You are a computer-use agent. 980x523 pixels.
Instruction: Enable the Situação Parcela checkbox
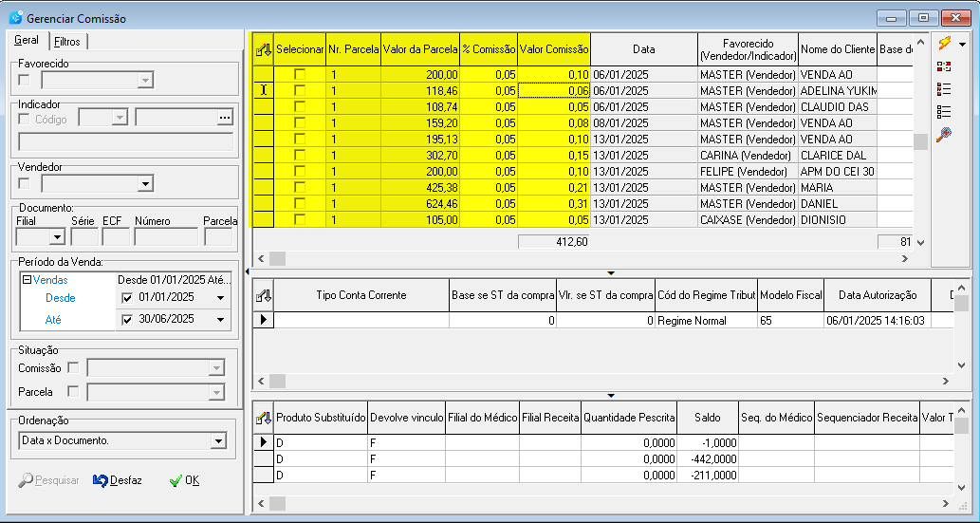73,391
